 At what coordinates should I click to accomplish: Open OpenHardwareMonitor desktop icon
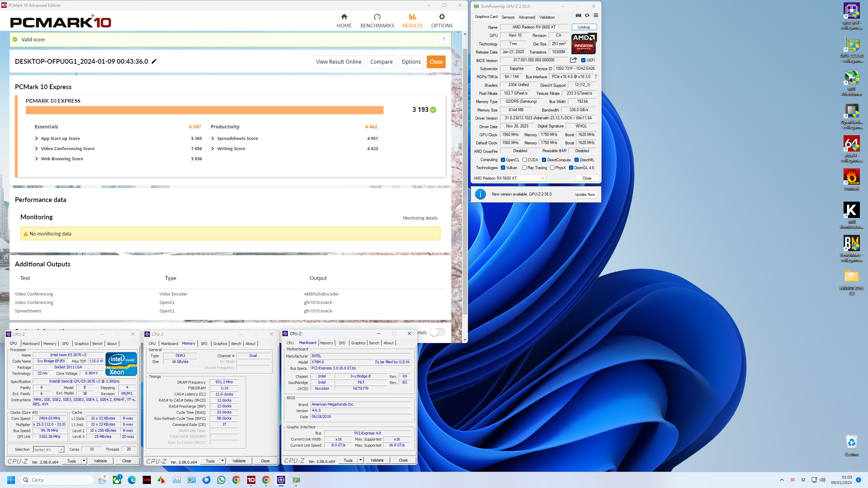[851, 116]
